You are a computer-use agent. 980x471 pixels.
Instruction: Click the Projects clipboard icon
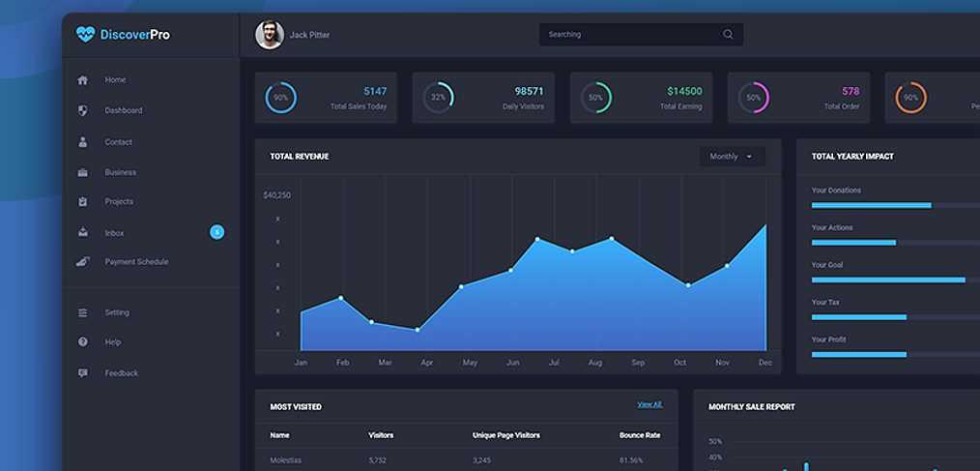[x=82, y=201]
